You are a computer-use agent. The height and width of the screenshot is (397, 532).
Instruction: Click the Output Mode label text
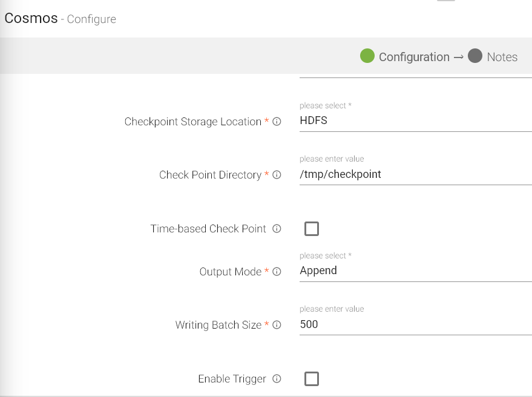coord(230,272)
